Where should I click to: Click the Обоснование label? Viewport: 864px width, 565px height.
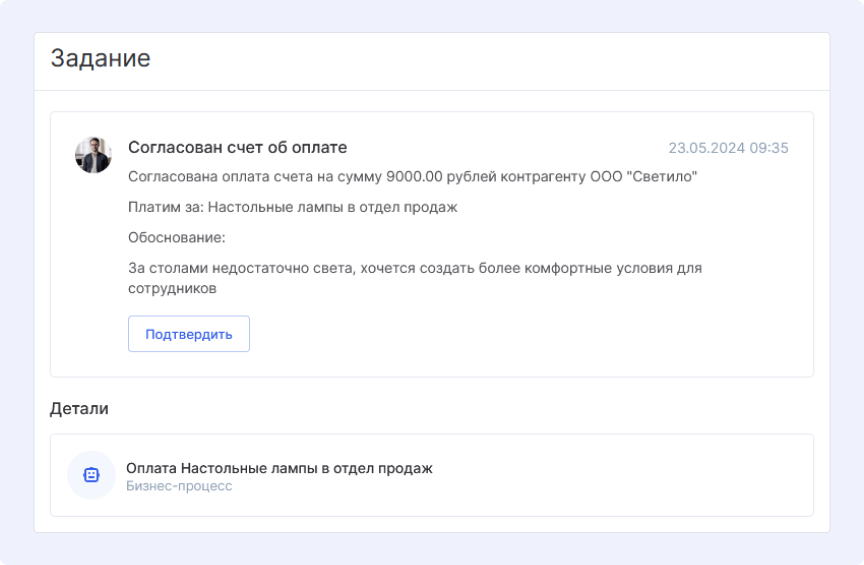[x=177, y=238]
